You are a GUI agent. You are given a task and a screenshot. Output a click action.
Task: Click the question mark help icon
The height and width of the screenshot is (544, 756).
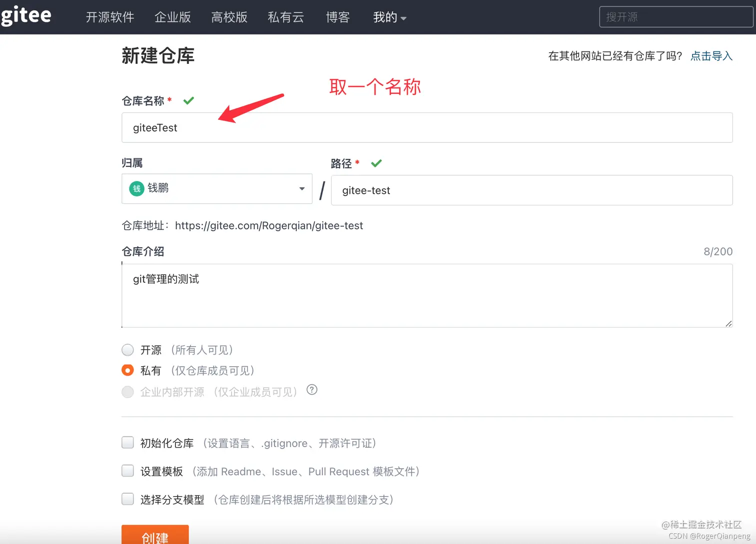click(x=311, y=390)
